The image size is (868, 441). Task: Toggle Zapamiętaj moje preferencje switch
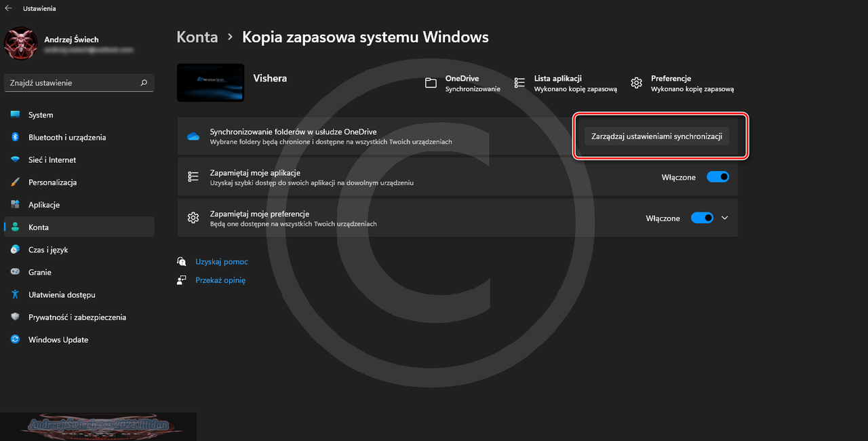pos(702,218)
